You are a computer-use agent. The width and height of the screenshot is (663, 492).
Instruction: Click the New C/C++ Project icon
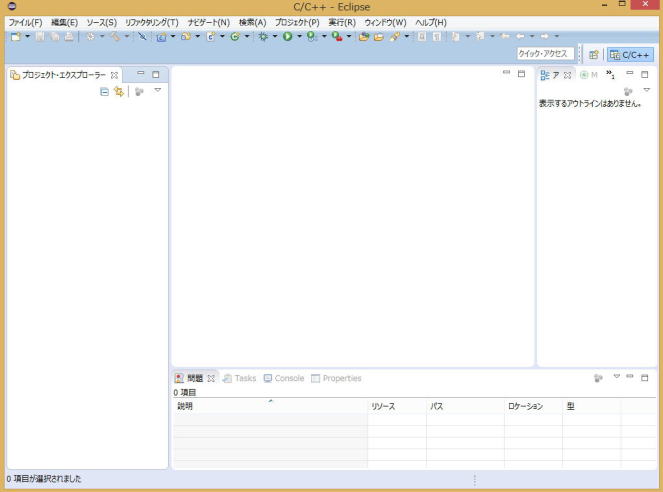pyautogui.click(x=161, y=37)
